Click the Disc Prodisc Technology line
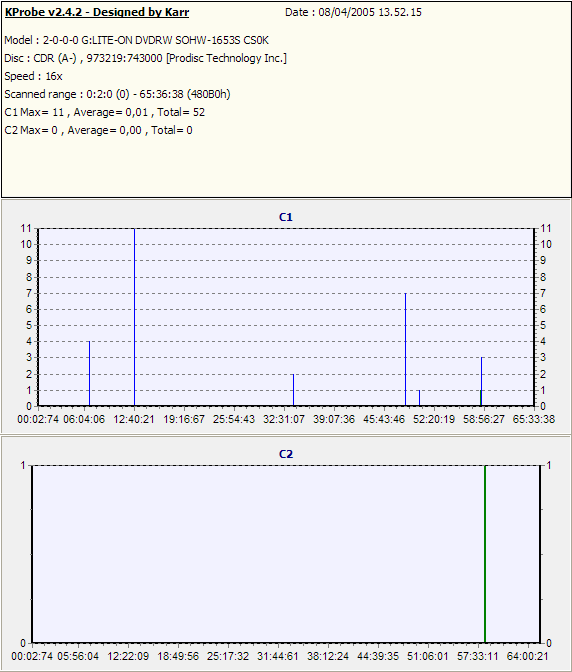This screenshot has height=672, width=572. (x=146, y=58)
